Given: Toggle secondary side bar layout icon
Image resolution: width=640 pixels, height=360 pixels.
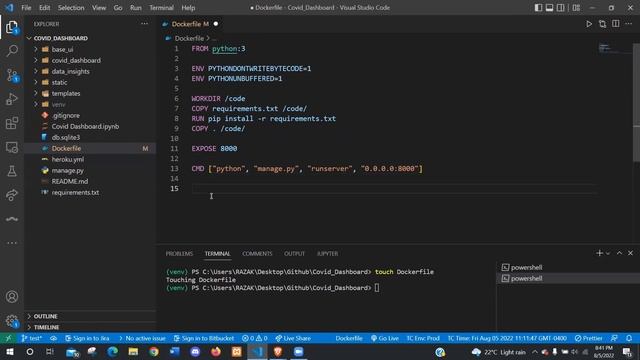Looking at the screenshot, I should pos(561,7).
